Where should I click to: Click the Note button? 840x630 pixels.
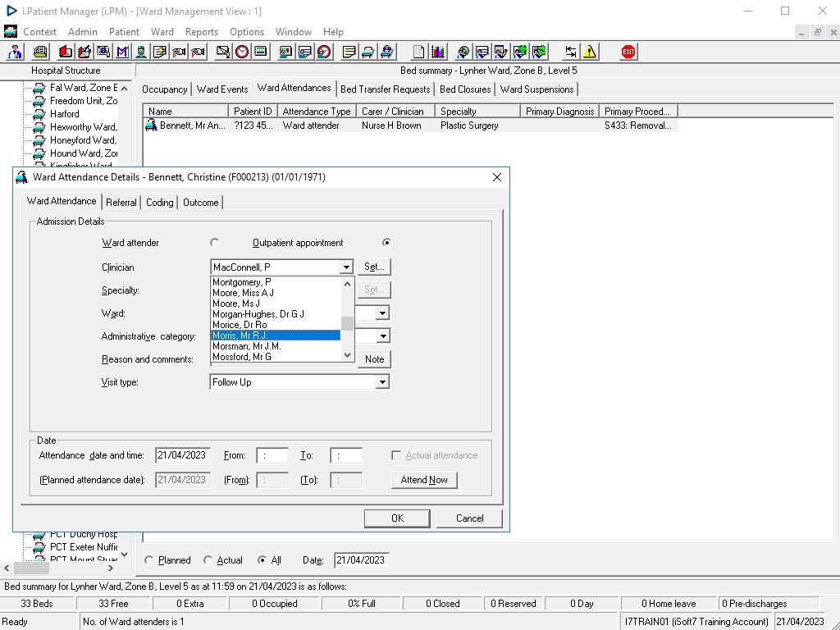374,359
